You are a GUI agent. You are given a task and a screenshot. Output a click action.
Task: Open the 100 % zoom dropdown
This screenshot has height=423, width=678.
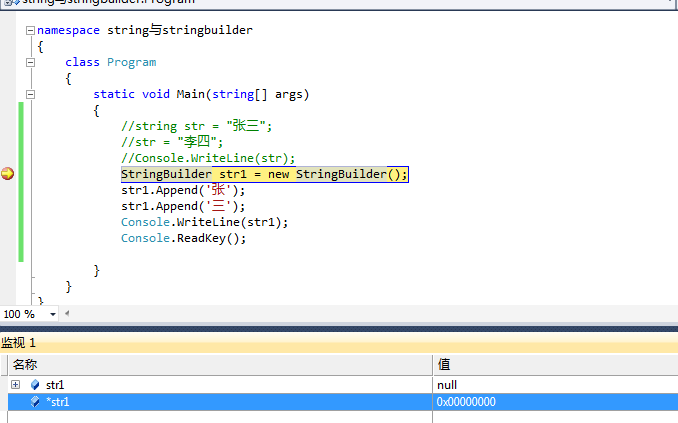tap(53, 314)
